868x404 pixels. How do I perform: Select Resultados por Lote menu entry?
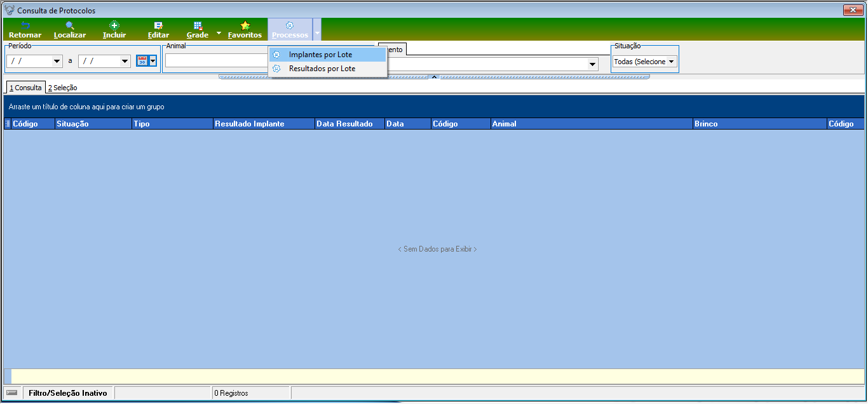coord(327,69)
